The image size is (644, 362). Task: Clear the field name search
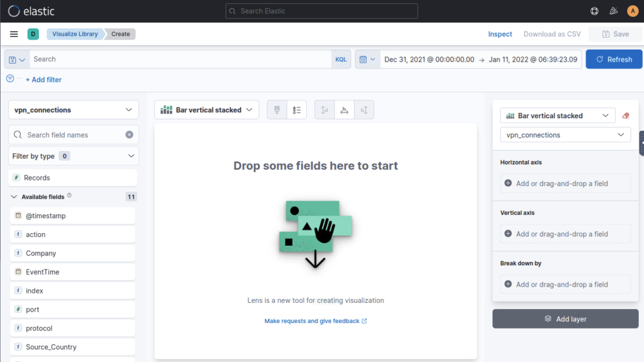[130, 134]
